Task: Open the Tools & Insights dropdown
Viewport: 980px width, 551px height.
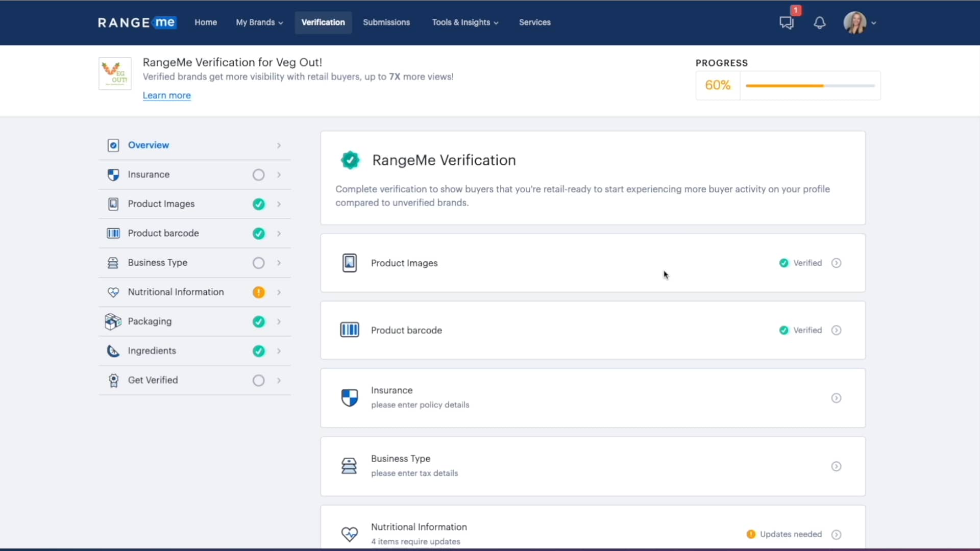Action: click(x=464, y=22)
